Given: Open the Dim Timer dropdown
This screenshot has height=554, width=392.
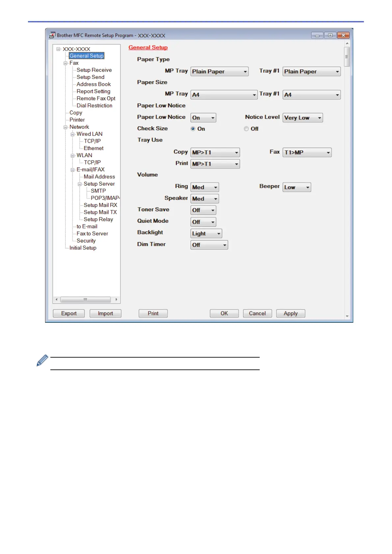Looking at the screenshot, I should (209, 245).
